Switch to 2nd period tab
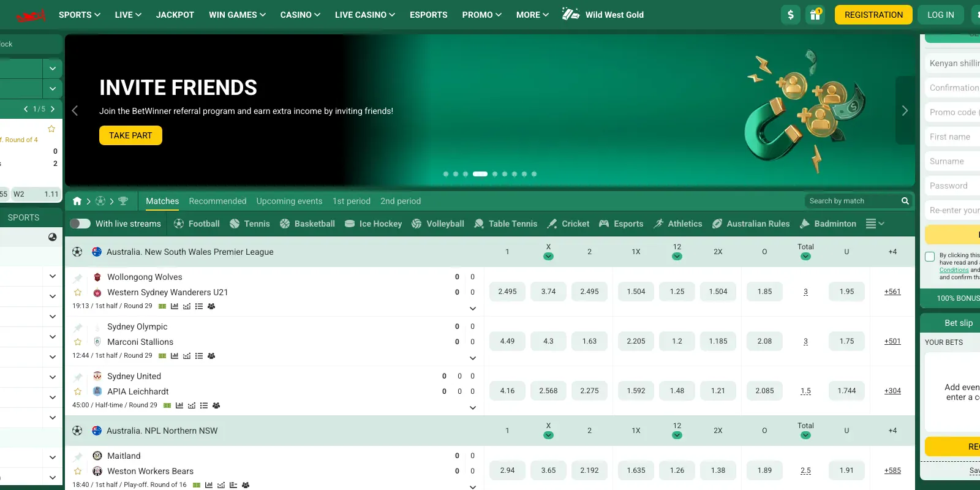980x490 pixels. [401, 201]
